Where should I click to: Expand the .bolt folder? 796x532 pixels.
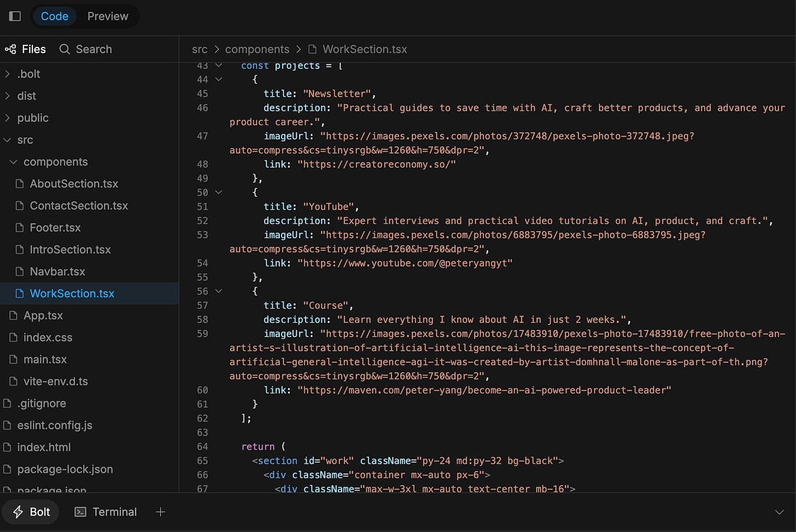(x=89, y=74)
